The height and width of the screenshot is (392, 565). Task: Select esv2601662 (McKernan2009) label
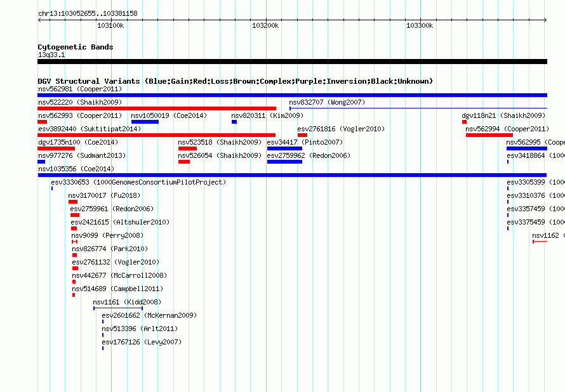[149, 315]
